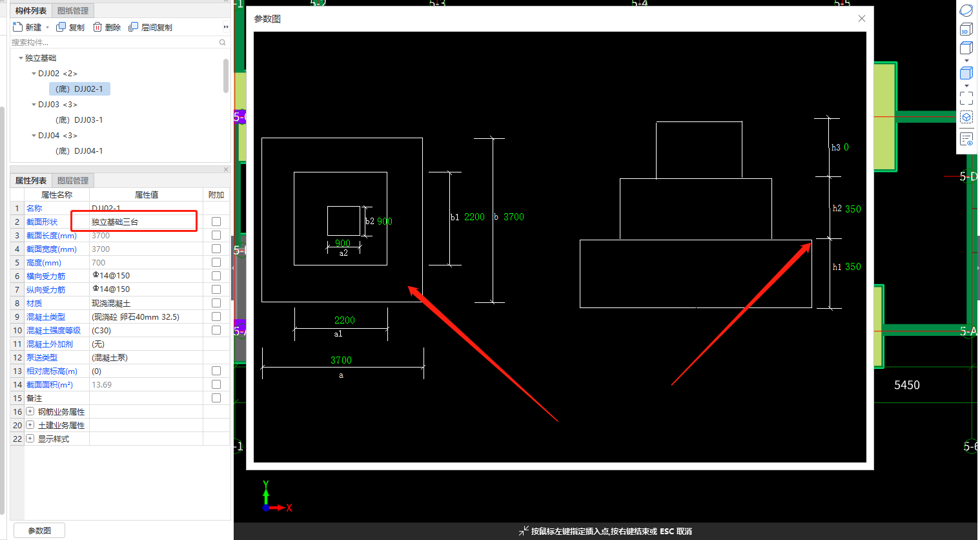Click the dashed box with cube icon
Viewport: 980px width, 540px height.
coord(966,117)
